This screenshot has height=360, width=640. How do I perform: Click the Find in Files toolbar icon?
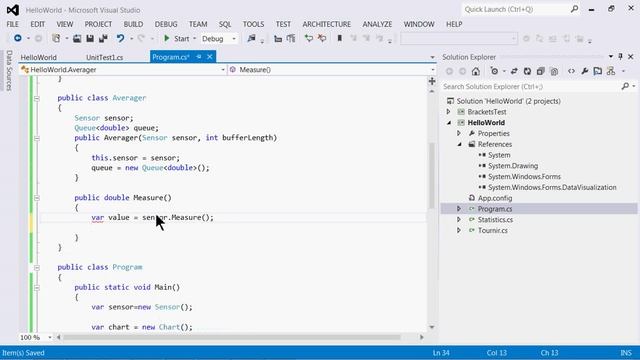[251, 38]
